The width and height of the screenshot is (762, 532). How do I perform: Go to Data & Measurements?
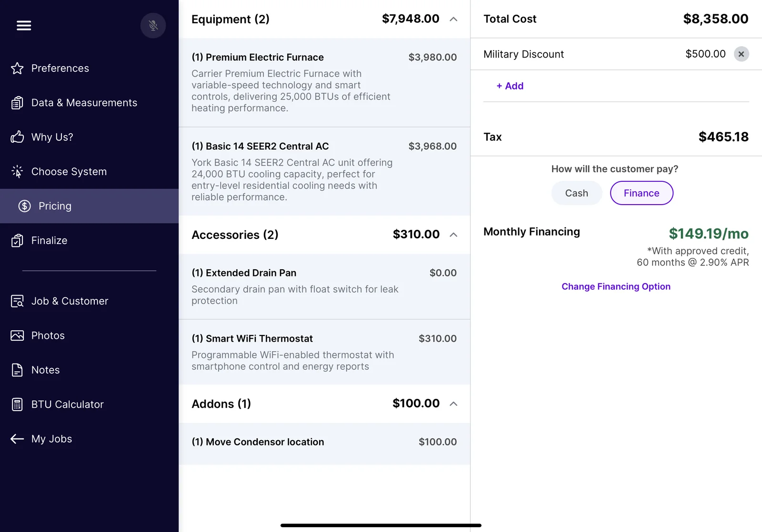point(89,103)
